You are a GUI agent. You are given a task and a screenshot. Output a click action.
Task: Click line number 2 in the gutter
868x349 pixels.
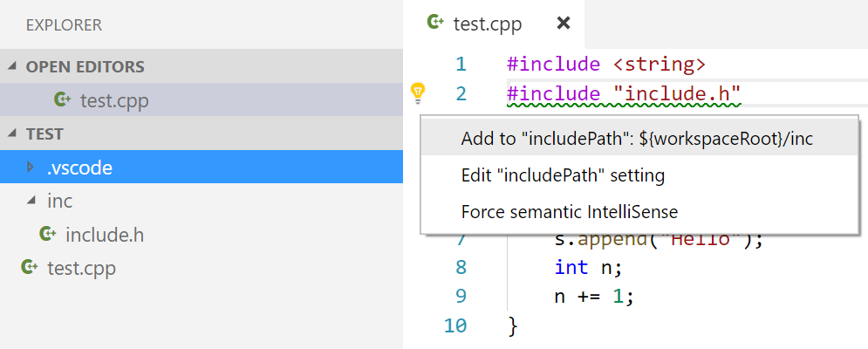pyautogui.click(x=461, y=94)
